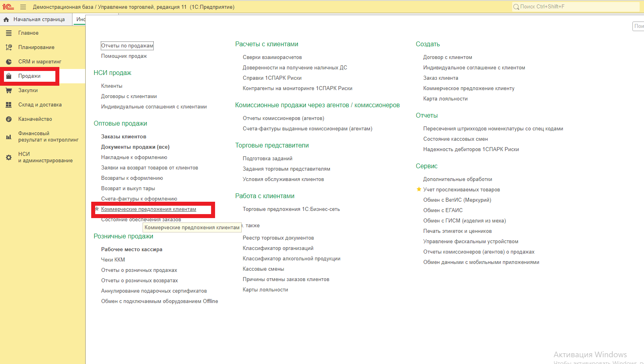Open Рабочее место кассира link

pyautogui.click(x=131, y=250)
